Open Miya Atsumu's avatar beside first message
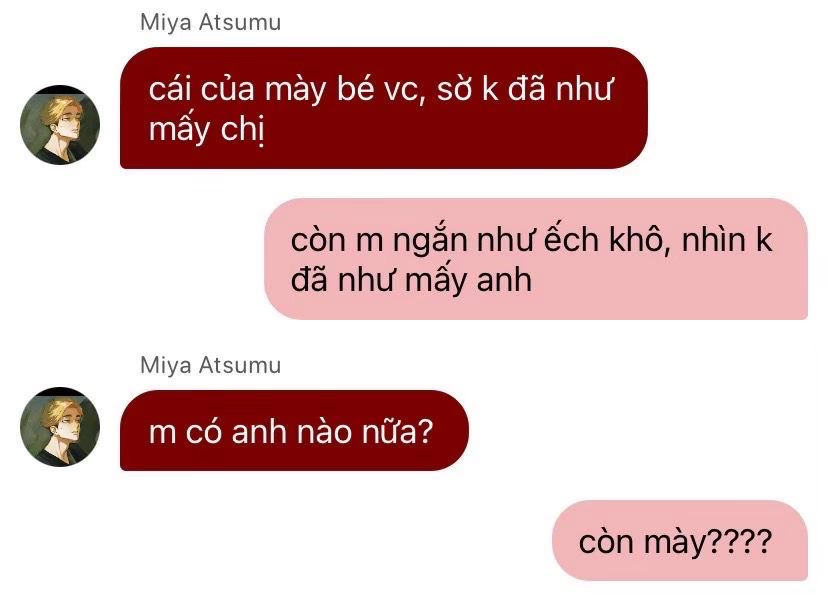Image resolution: width=828 pixels, height=606 pixels. pos(60,125)
